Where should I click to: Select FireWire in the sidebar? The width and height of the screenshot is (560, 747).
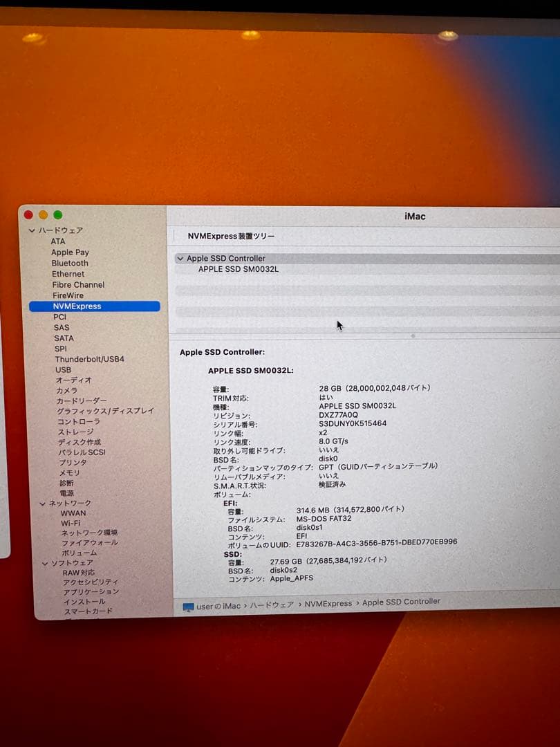click(x=68, y=295)
